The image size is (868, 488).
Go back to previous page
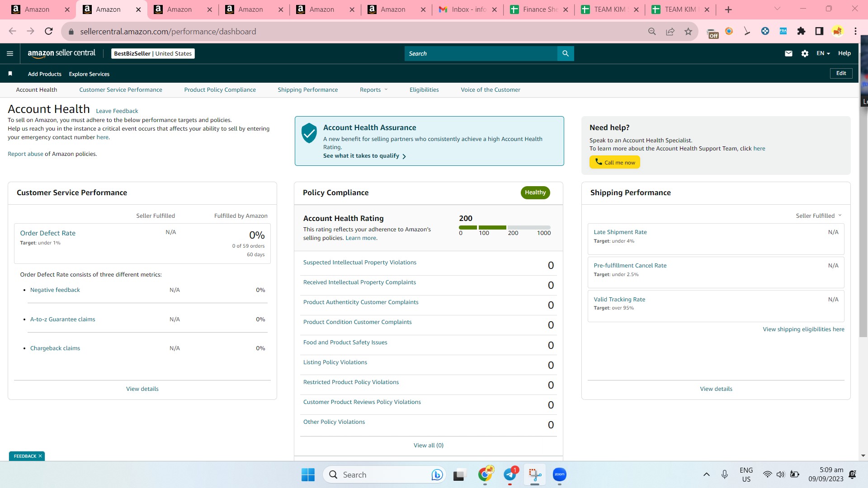(x=12, y=31)
